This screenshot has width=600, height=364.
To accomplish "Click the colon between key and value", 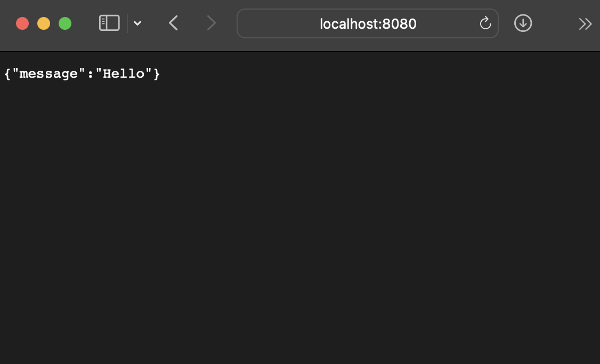I will (90, 74).
